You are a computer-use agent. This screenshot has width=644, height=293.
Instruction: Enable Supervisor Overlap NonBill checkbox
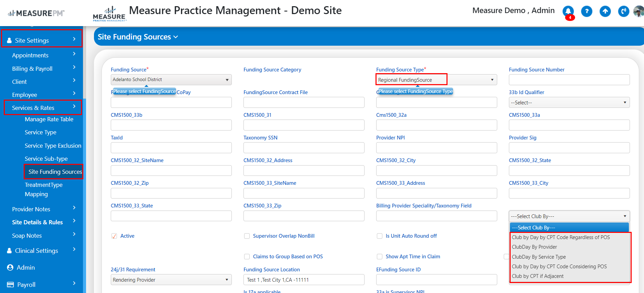coord(247,236)
